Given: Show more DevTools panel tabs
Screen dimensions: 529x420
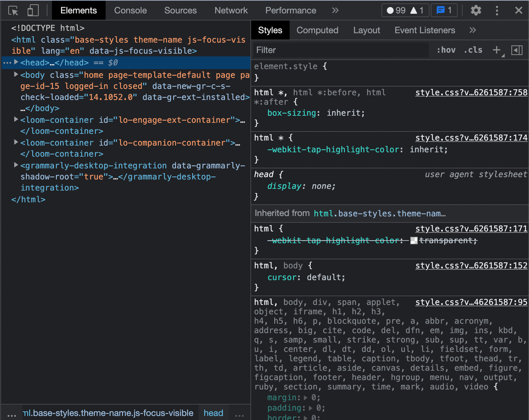Looking at the screenshot, I should tap(335, 11).
